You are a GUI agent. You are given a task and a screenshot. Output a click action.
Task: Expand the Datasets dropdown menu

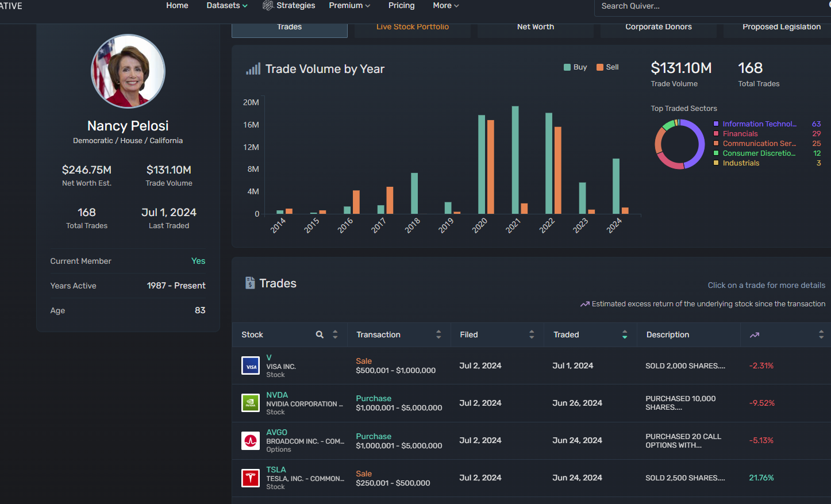[x=227, y=5]
